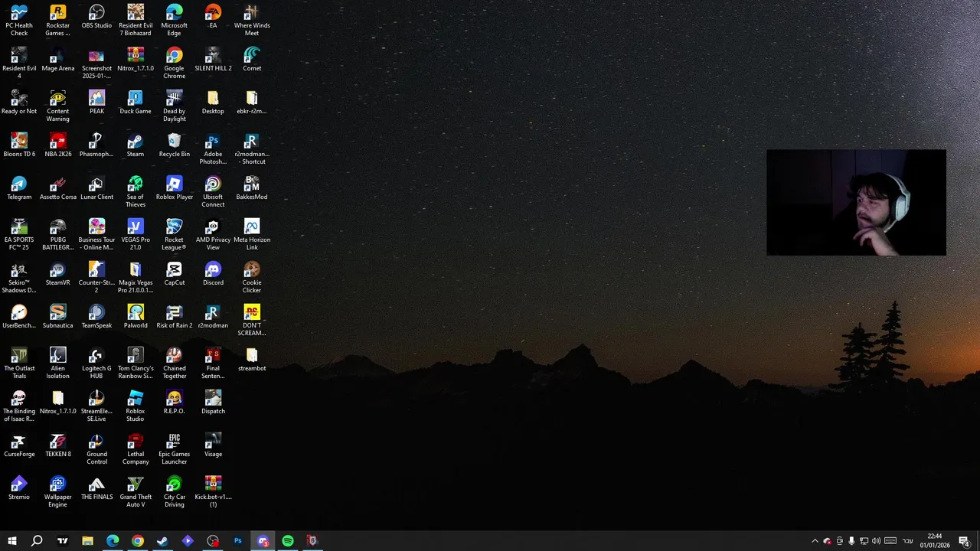Click the NBA 2K26 shortcut
Image resolution: width=980 pixels, height=551 pixels.
click(x=58, y=145)
